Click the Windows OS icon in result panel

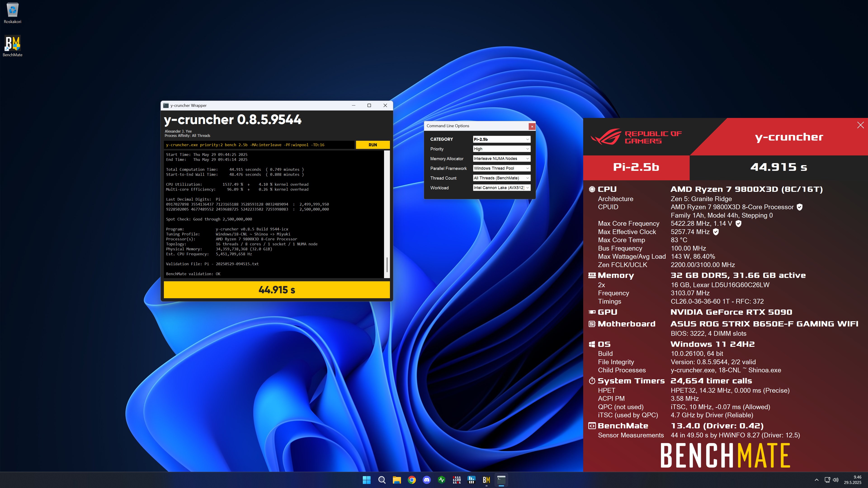(x=592, y=344)
